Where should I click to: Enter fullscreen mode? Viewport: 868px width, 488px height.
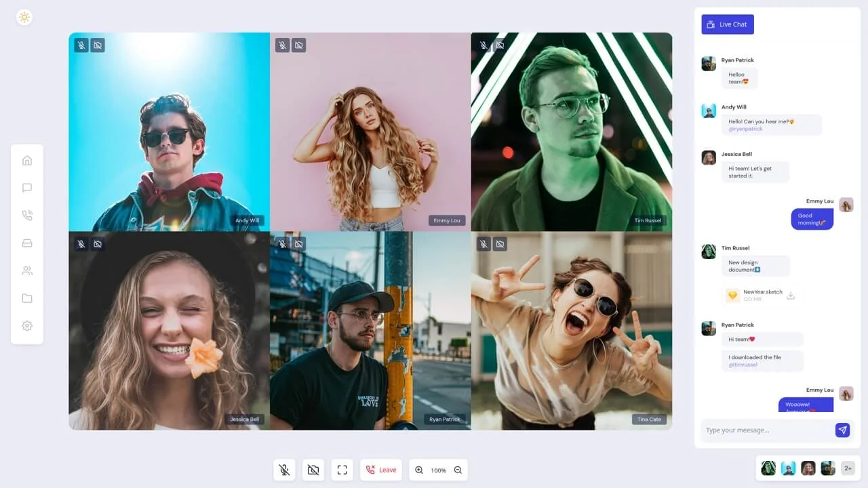coord(342,470)
